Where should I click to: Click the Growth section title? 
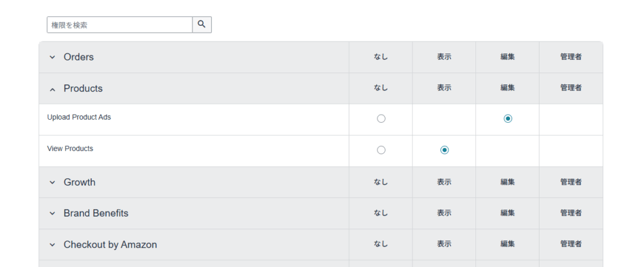[79, 183]
